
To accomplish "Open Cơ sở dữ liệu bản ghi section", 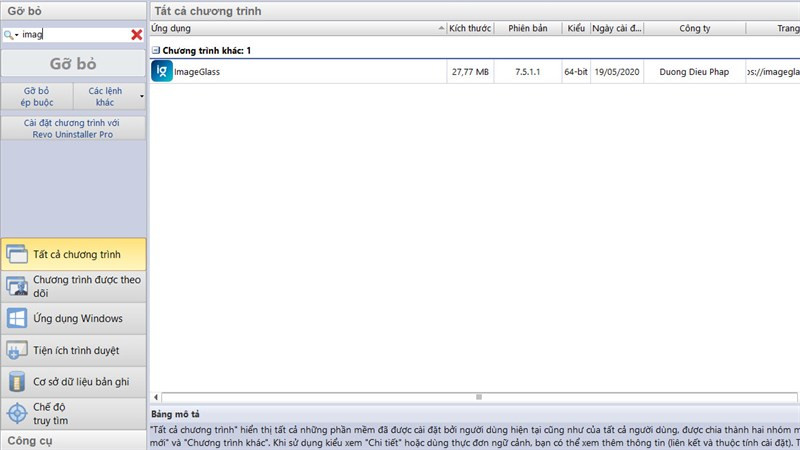I will (x=73, y=382).
